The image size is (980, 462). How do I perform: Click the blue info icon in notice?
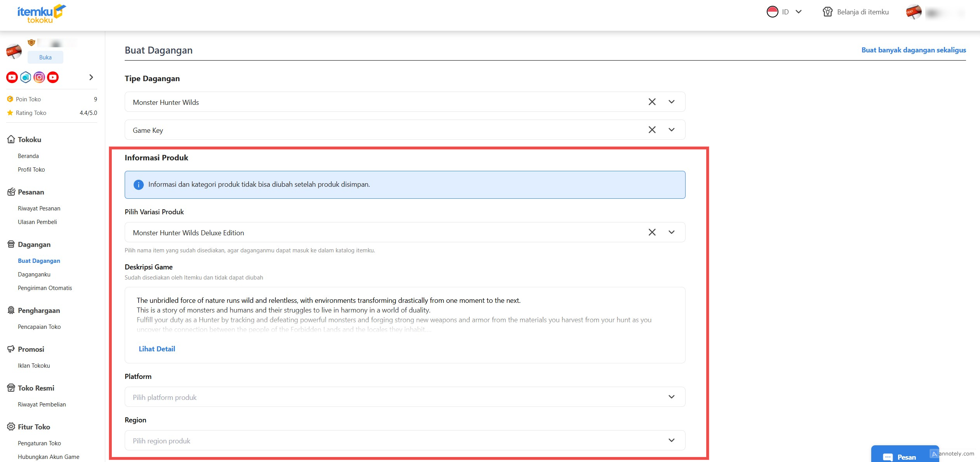coord(139,185)
